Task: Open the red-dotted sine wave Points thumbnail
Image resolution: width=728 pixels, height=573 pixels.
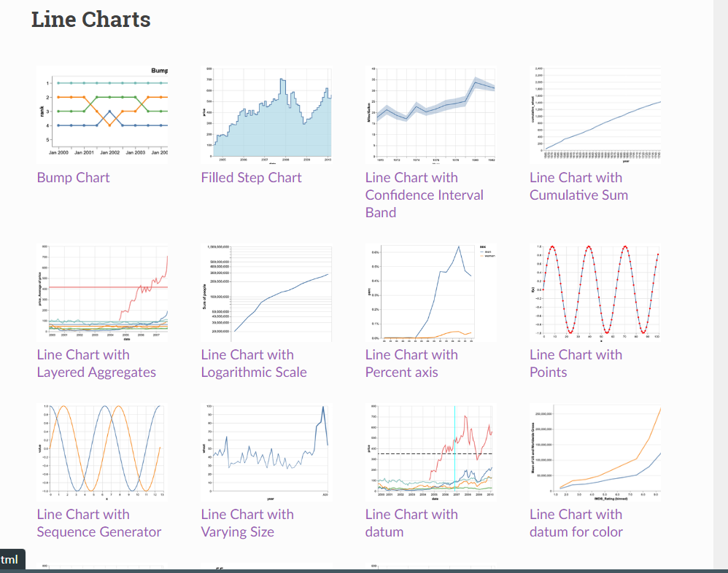Action: coord(595,292)
